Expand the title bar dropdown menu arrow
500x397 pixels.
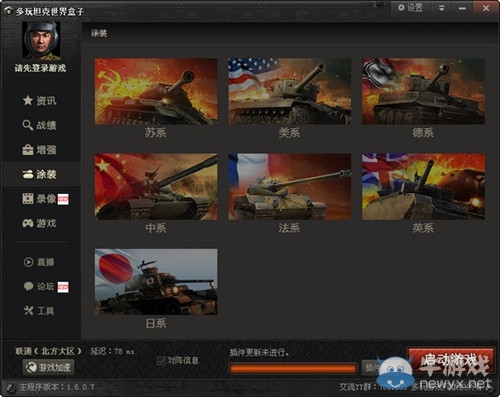[442, 8]
